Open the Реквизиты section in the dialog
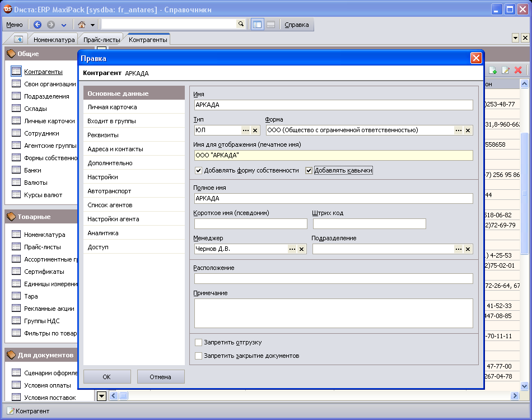The height and width of the screenshot is (420, 532). click(102, 135)
